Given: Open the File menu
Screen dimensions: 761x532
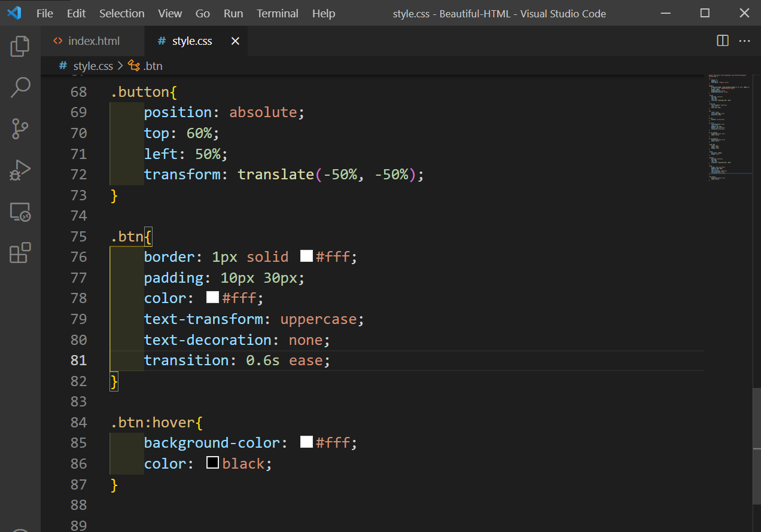Looking at the screenshot, I should click(45, 13).
